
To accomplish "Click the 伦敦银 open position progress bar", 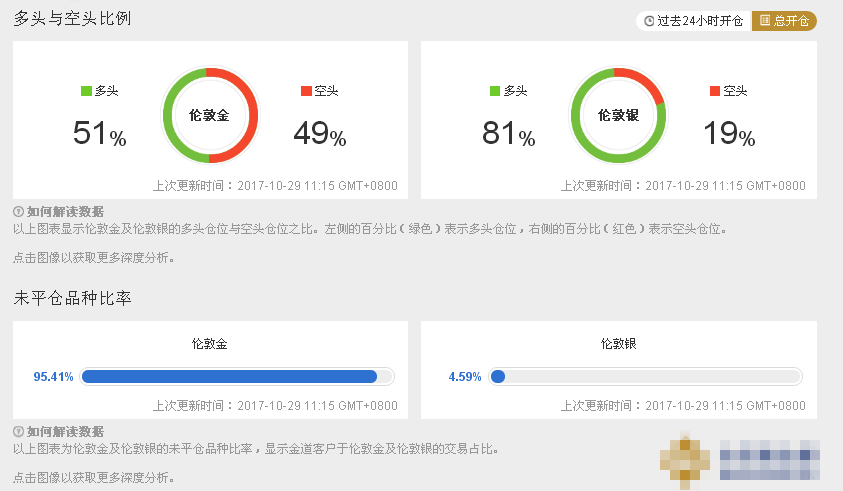I will 646,377.
